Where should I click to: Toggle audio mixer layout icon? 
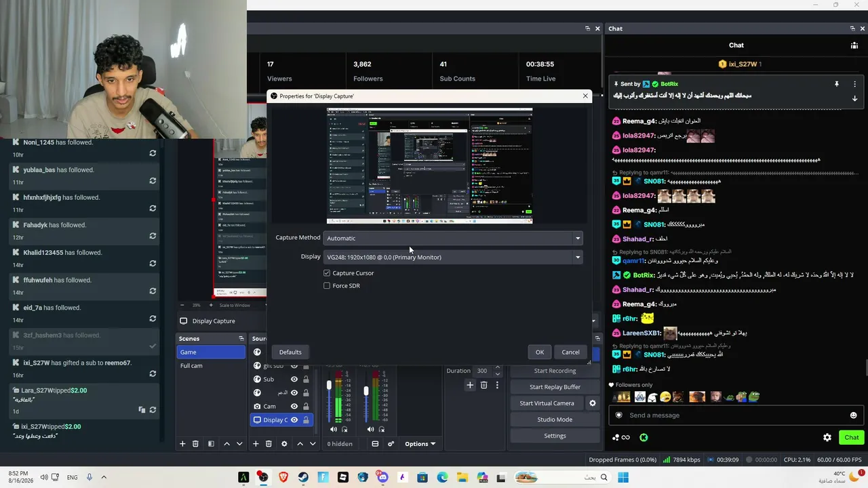point(375,444)
